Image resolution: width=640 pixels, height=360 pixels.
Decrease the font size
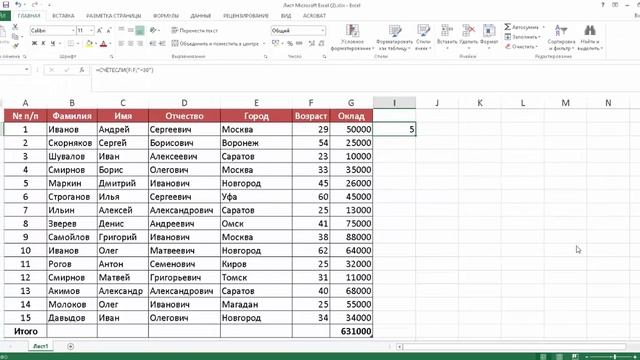[109, 31]
